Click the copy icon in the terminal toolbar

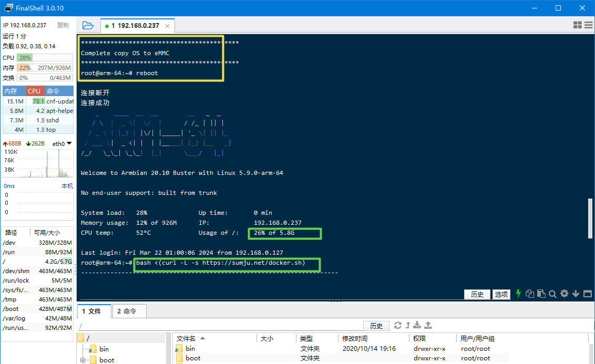(x=530, y=294)
